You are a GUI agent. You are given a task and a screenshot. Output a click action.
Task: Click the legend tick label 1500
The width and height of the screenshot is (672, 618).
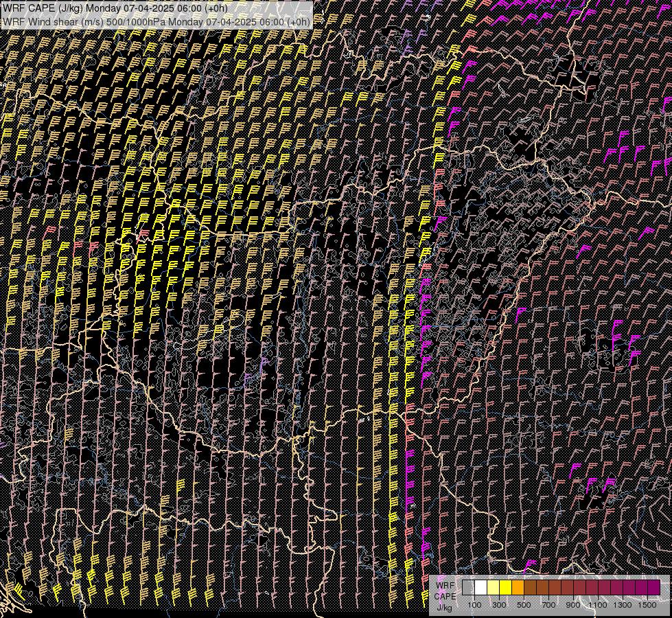[647, 605]
